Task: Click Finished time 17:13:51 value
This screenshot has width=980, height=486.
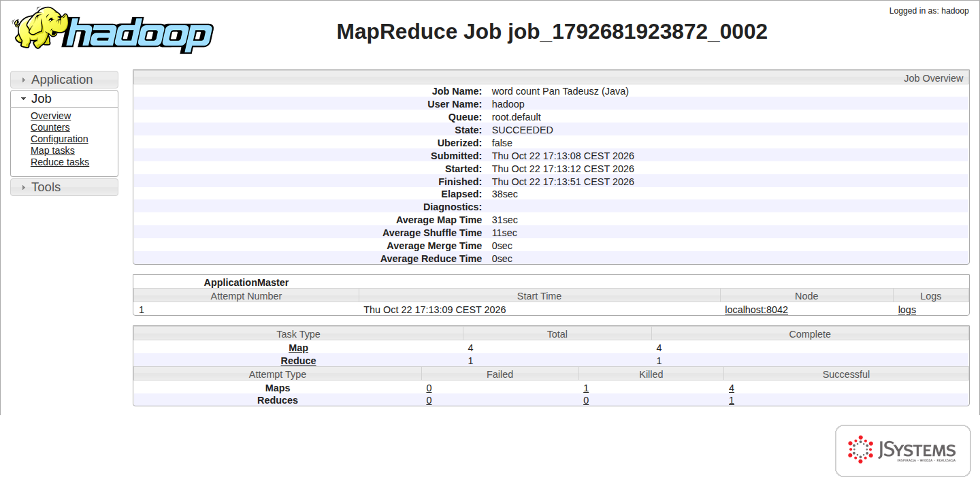Action: click(x=563, y=182)
